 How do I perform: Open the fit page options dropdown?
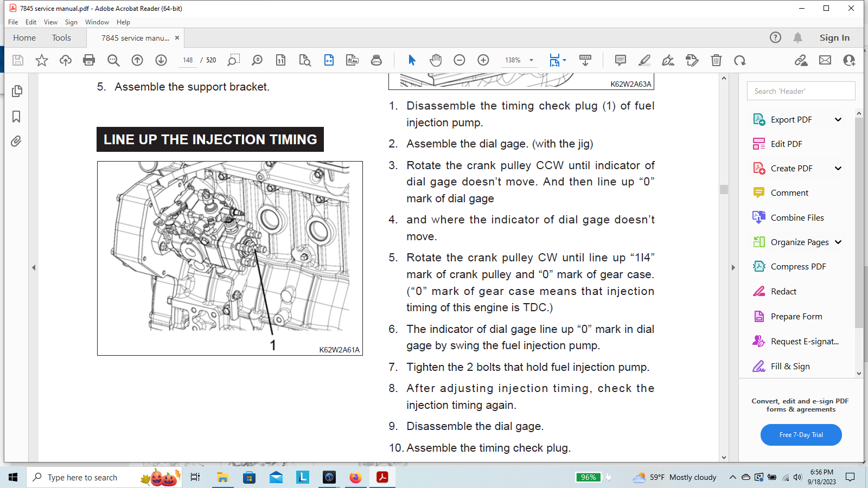(x=565, y=60)
